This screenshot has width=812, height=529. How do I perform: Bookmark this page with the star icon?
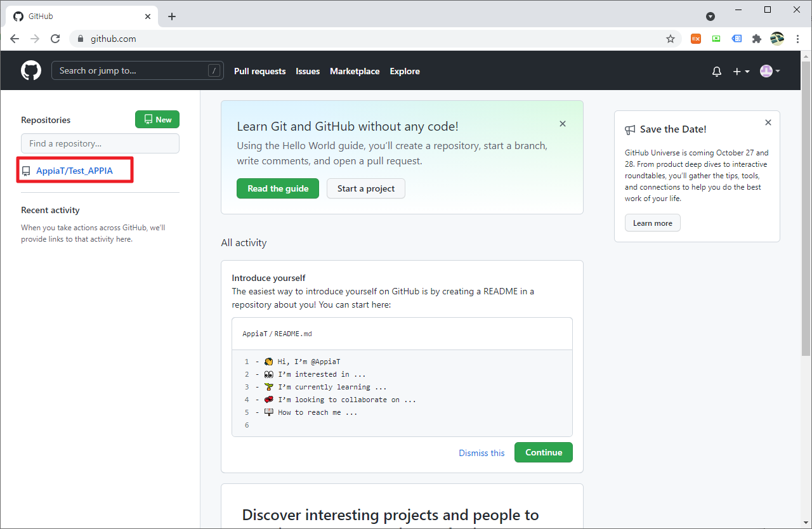tap(671, 39)
